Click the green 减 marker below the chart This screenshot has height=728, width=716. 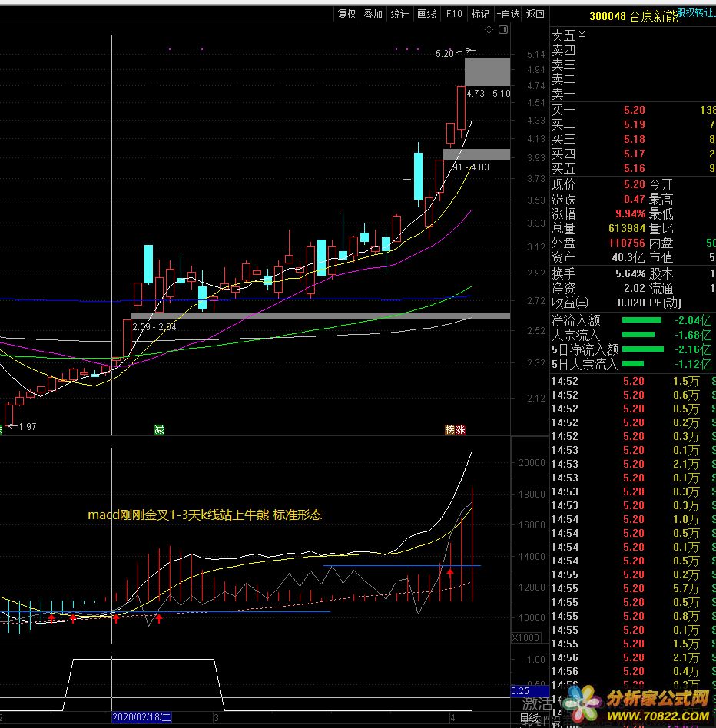pos(158,430)
